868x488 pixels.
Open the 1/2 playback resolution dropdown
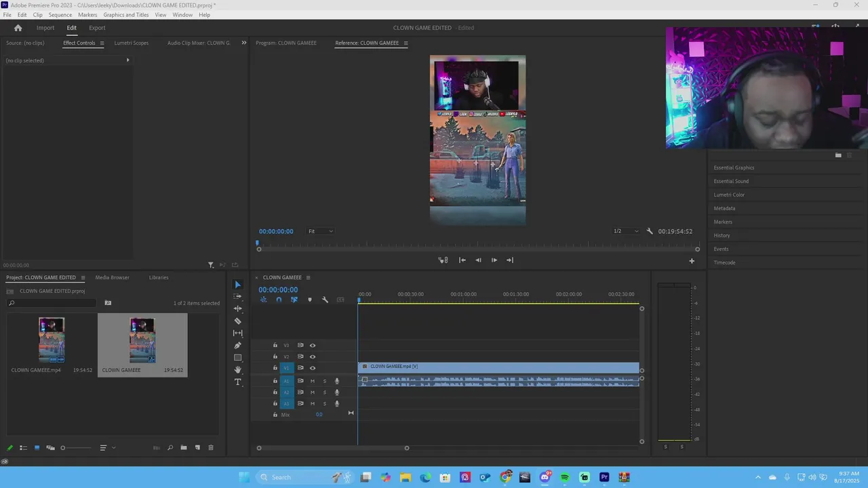coord(626,231)
